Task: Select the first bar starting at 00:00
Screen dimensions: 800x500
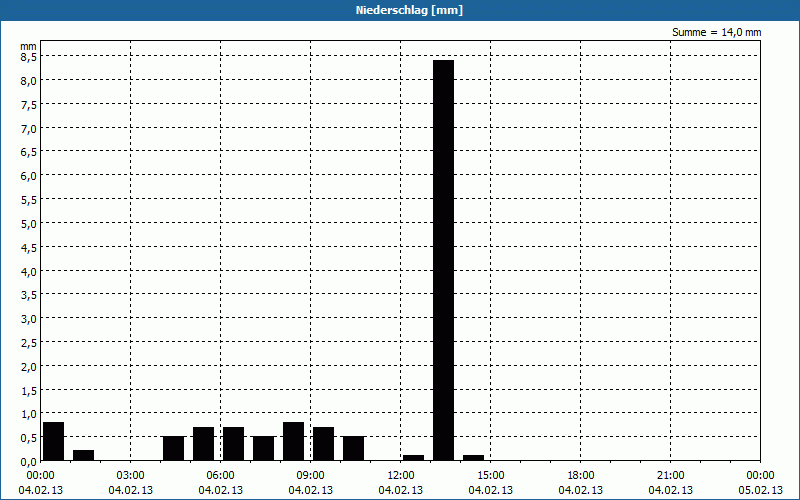Action: (x=54, y=441)
